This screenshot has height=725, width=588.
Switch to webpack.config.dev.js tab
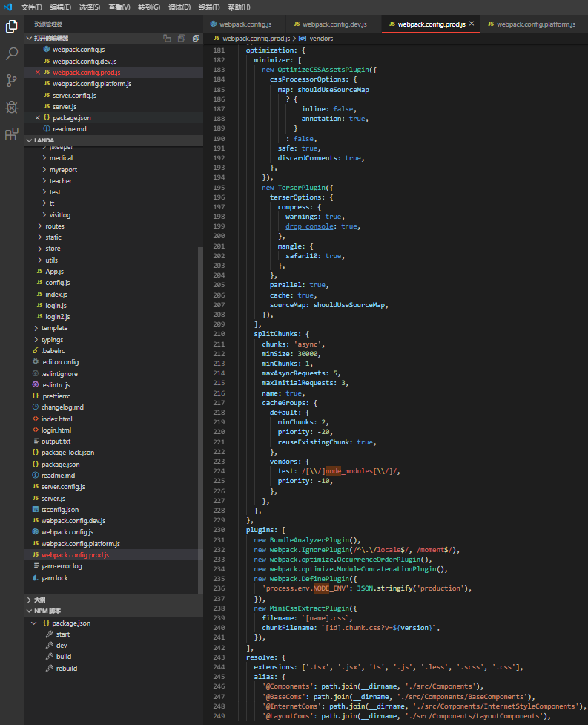pyautogui.click(x=334, y=24)
